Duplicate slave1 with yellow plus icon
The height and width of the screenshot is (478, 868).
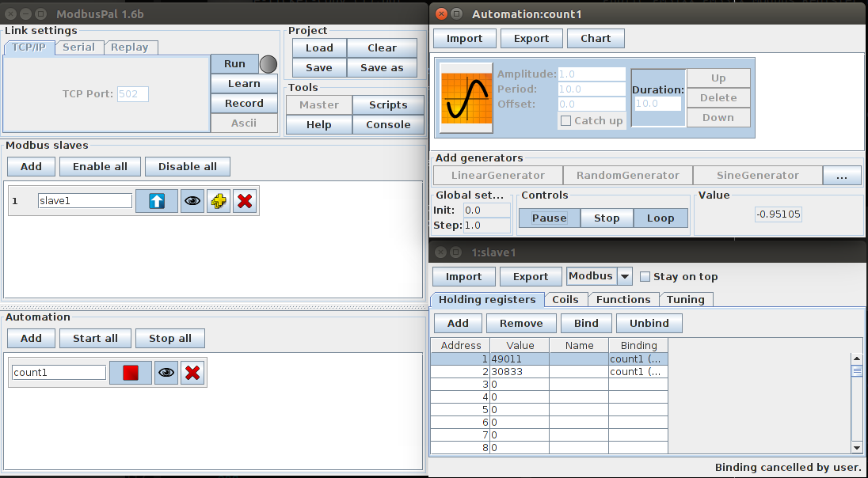point(219,201)
